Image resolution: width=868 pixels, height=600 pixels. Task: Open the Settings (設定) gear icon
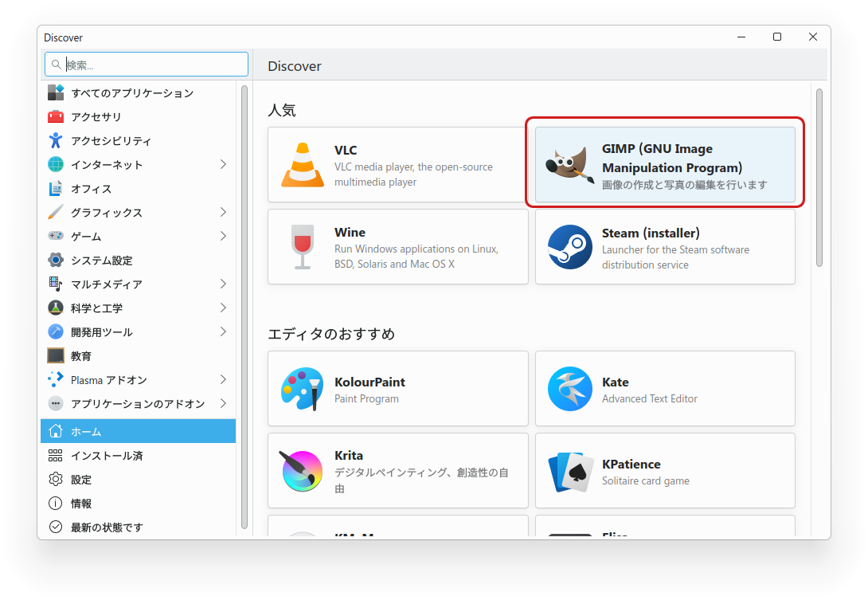point(56,479)
